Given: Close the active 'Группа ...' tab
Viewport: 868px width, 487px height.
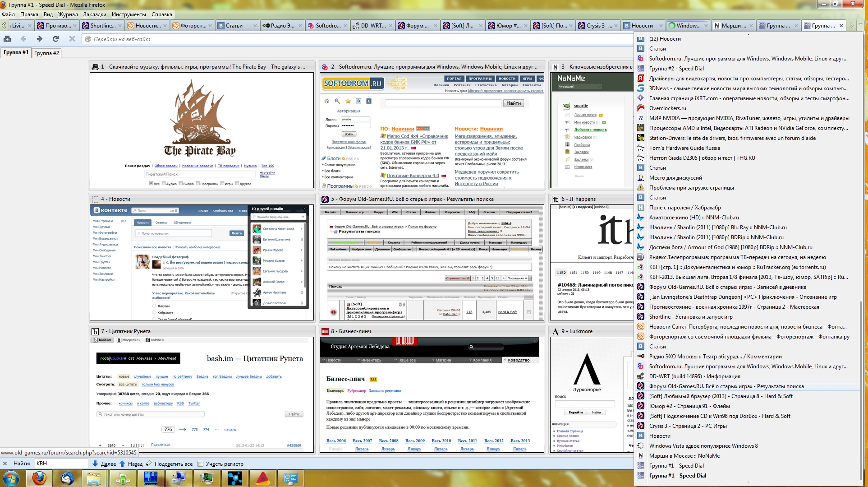Looking at the screenshot, I should click(x=841, y=26).
